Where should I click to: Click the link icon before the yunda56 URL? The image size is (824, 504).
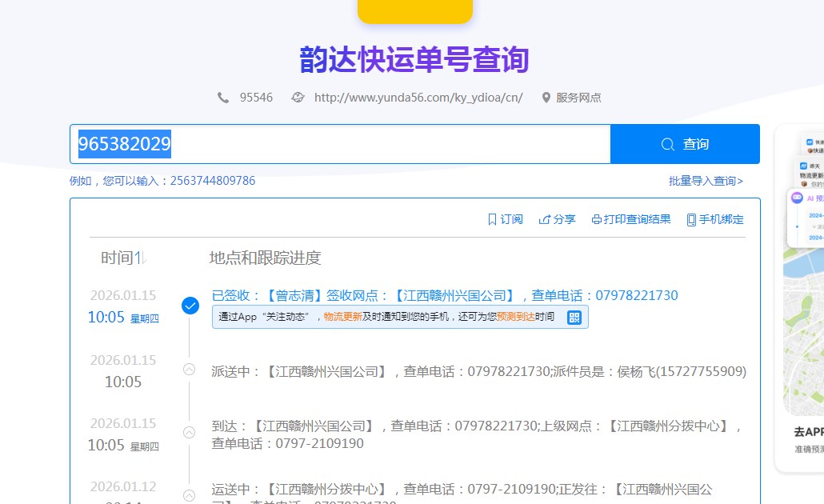[x=298, y=98]
